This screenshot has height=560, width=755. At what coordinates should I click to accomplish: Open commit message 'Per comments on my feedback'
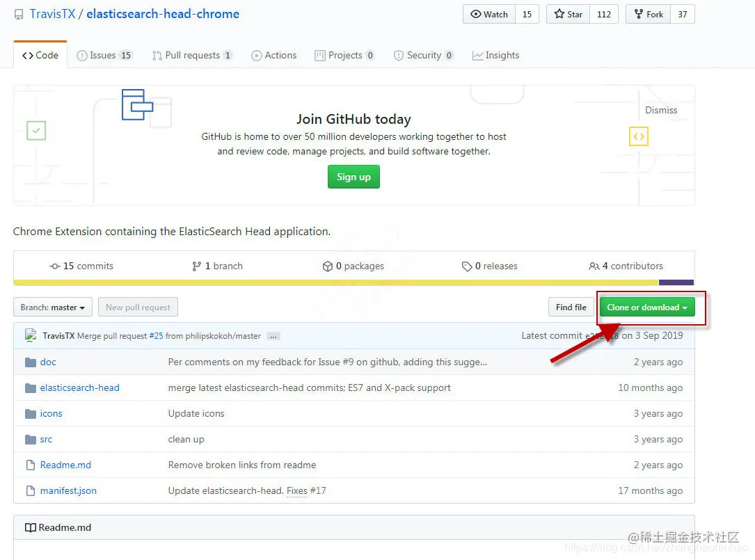tap(328, 362)
